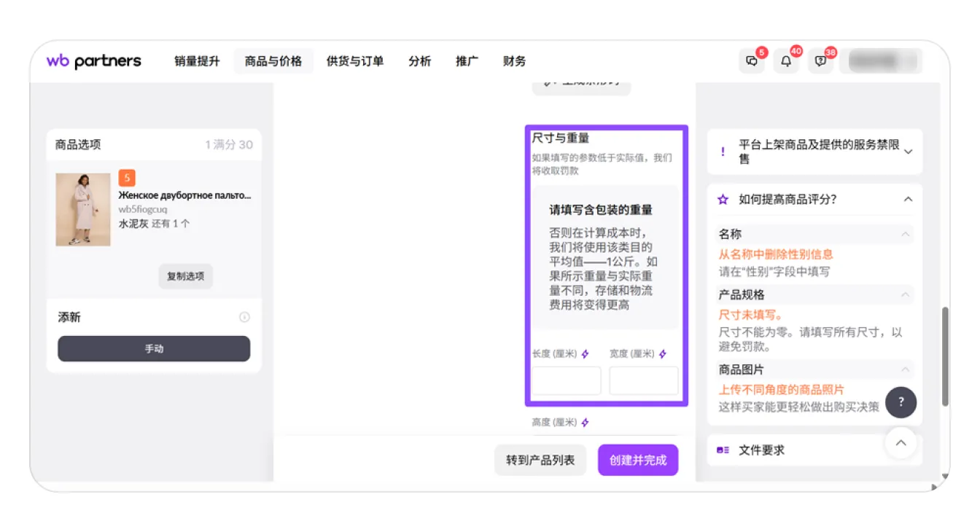Open the 财务 menu
Screen dimensions: 980x532
point(515,61)
